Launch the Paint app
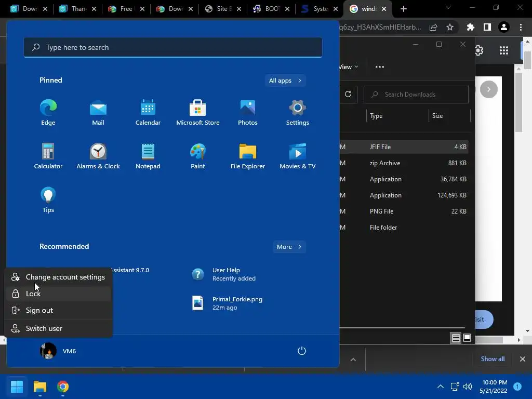The width and height of the screenshot is (532, 399). (x=198, y=156)
